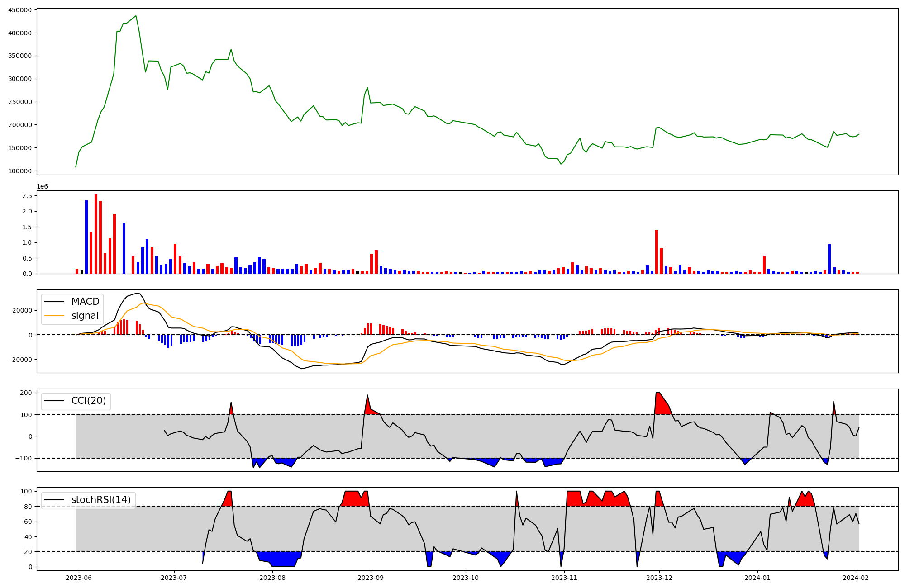Image resolution: width=905 pixels, height=588 pixels.
Task: Click the 2023-12 x-axis date label
Action: click(659, 578)
